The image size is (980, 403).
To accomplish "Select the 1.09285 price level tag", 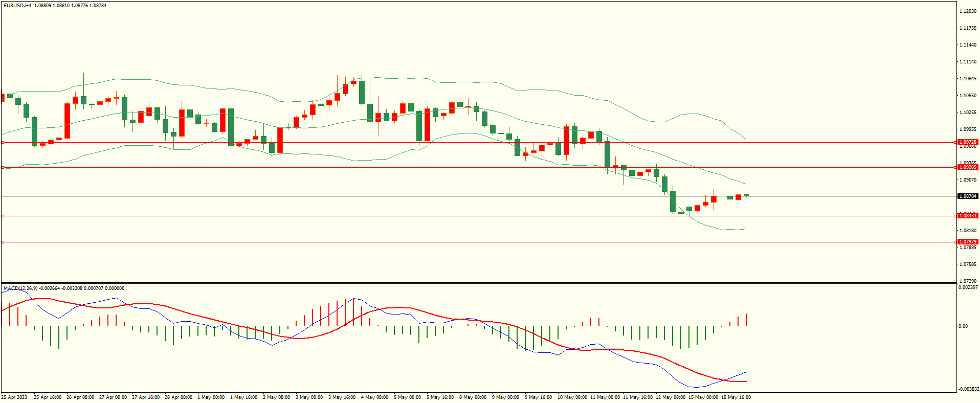I will coord(967,167).
